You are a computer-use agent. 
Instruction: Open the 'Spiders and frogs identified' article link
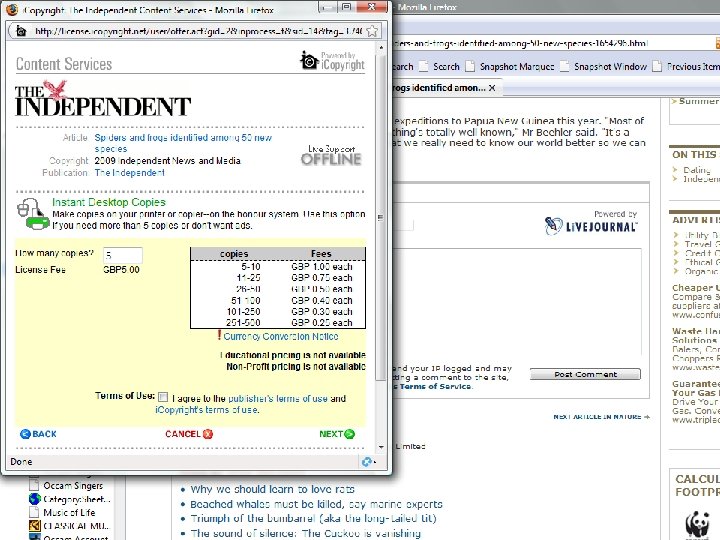pyautogui.click(x=183, y=143)
